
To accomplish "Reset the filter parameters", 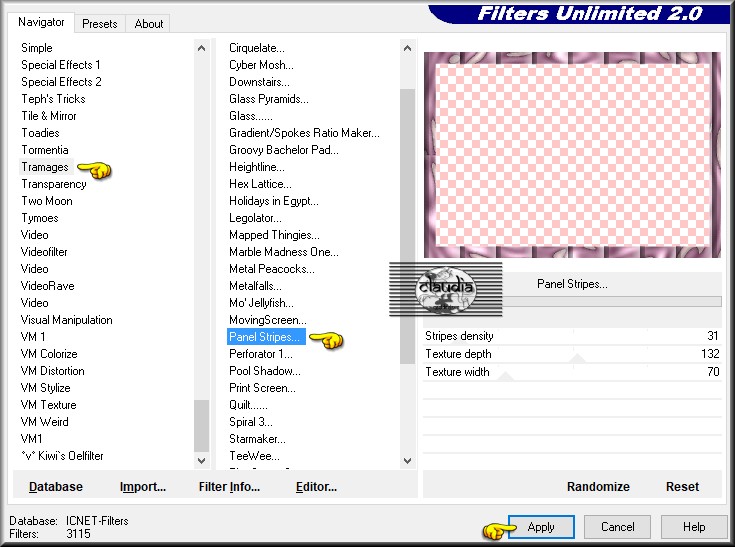I will (682, 487).
